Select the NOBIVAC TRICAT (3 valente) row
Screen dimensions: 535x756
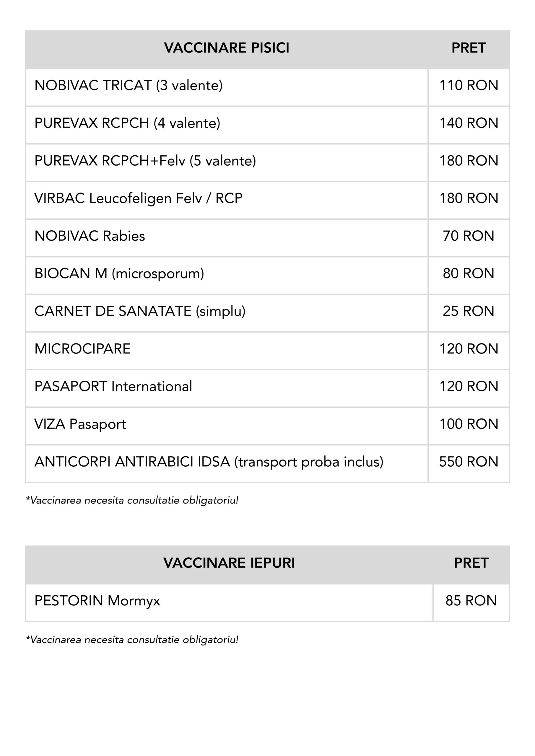click(129, 86)
